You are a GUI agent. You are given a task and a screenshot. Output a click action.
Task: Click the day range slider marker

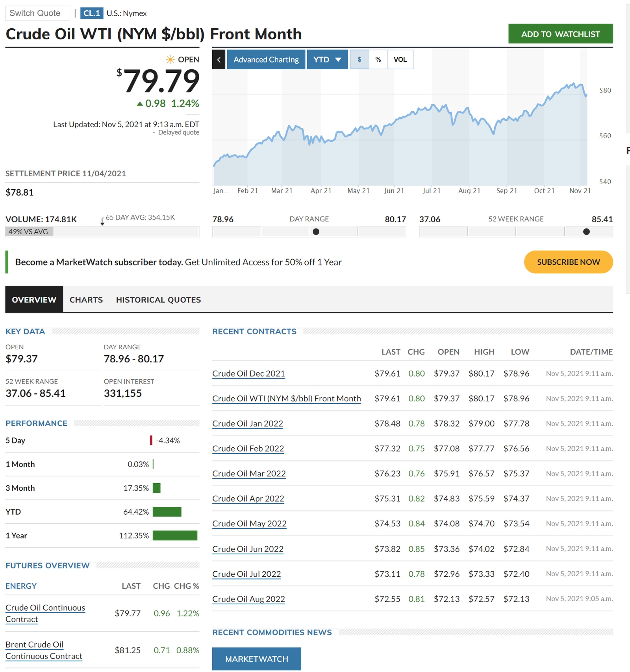click(x=316, y=232)
